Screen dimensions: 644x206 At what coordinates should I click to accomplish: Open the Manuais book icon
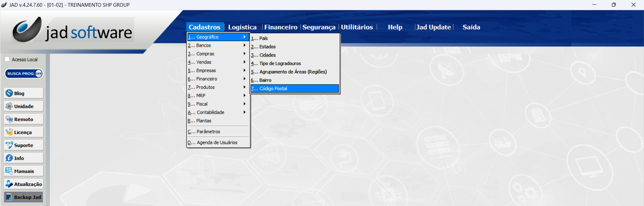pos(9,171)
